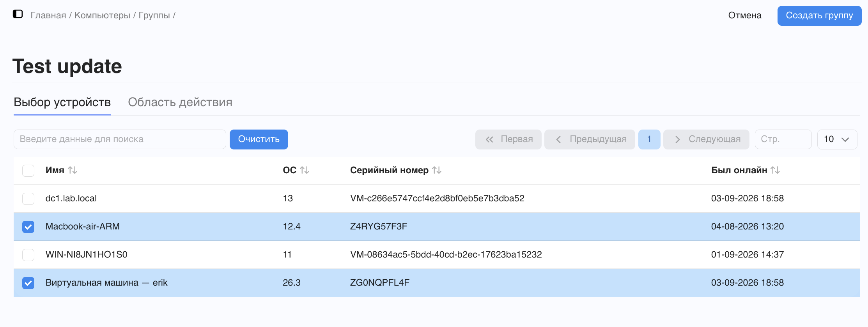The width and height of the screenshot is (868, 327).
Task: Open the Область действия tab
Action: (180, 102)
